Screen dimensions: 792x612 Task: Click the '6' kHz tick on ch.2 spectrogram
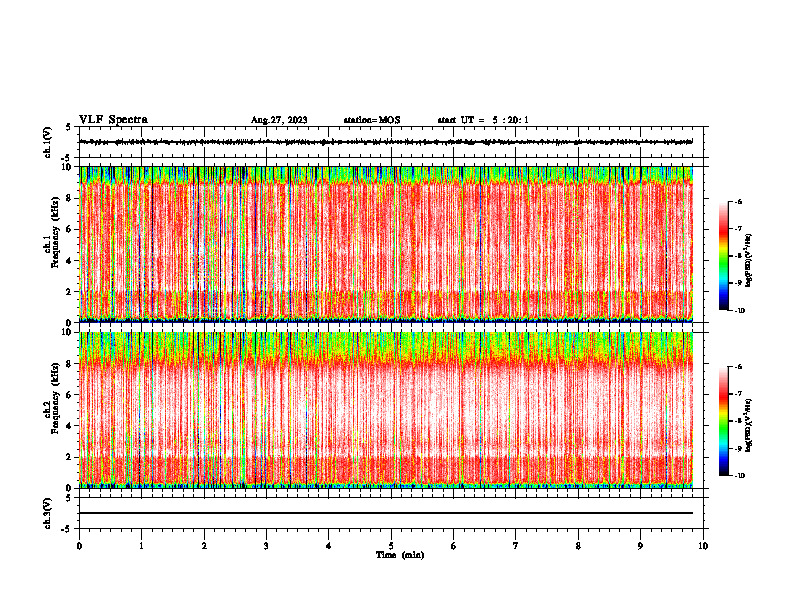click(70, 395)
